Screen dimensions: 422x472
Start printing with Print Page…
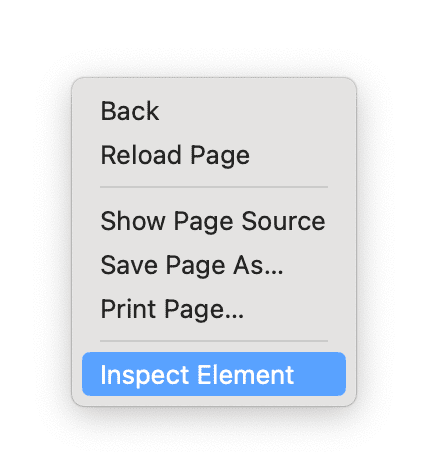click(x=214, y=309)
